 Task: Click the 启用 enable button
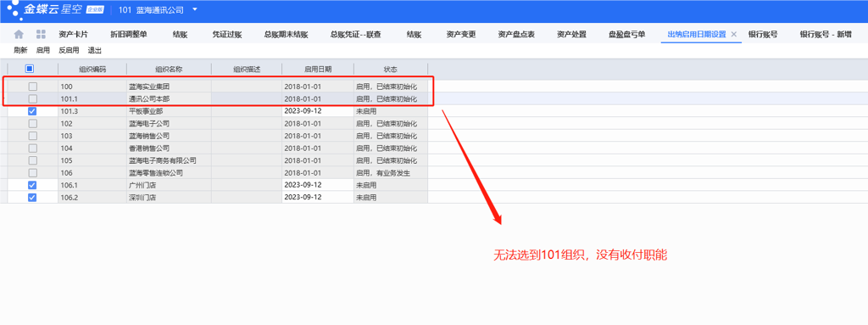(x=43, y=50)
